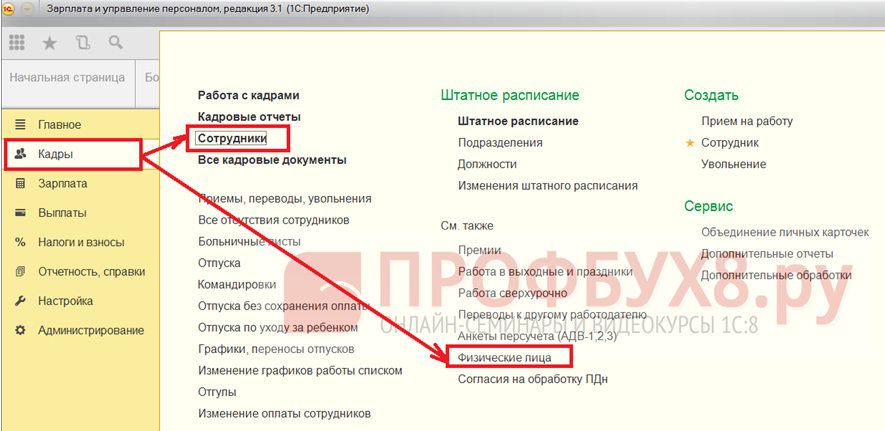Click the search magnifier icon
This screenshot has width=885, height=431.
(116, 43)
